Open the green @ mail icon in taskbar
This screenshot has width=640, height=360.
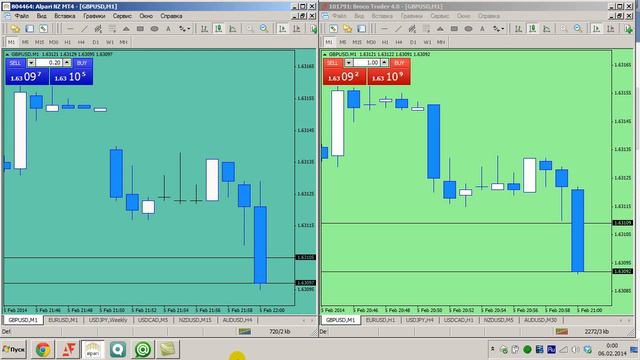coord(142,350)
